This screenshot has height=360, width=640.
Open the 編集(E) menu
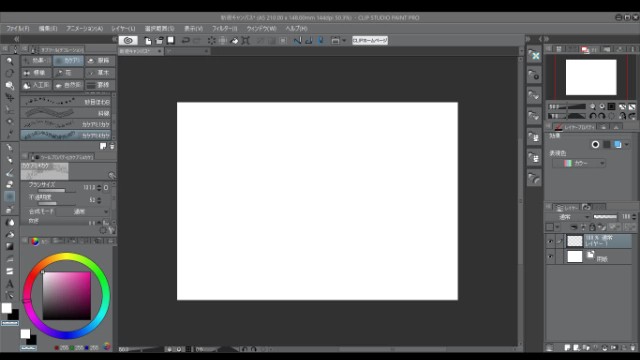pos(48,29)
